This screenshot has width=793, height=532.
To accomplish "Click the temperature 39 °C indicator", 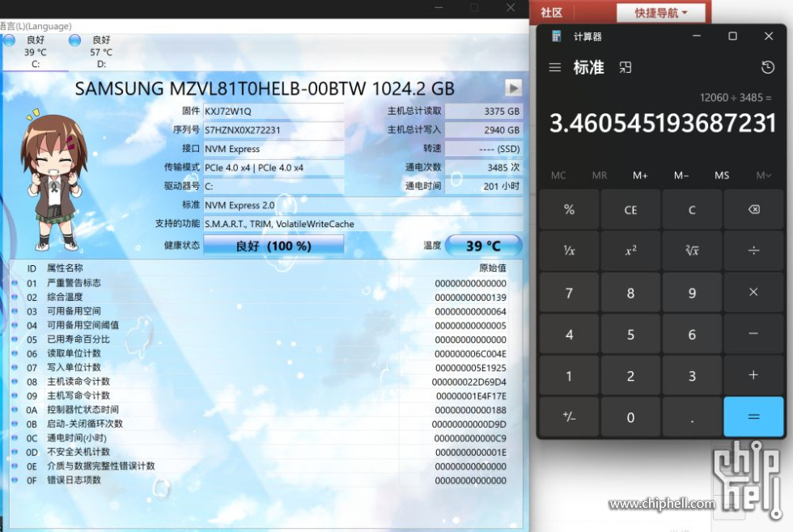I will tap(484, 246).
